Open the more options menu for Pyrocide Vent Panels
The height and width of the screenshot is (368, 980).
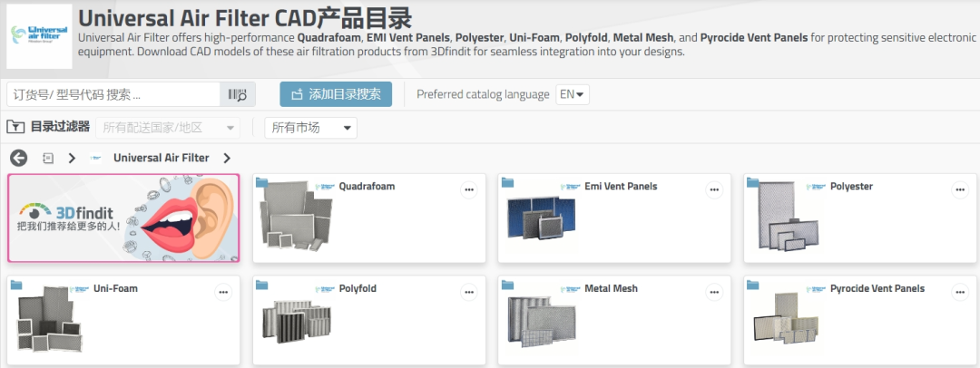(x=960, y=293)
